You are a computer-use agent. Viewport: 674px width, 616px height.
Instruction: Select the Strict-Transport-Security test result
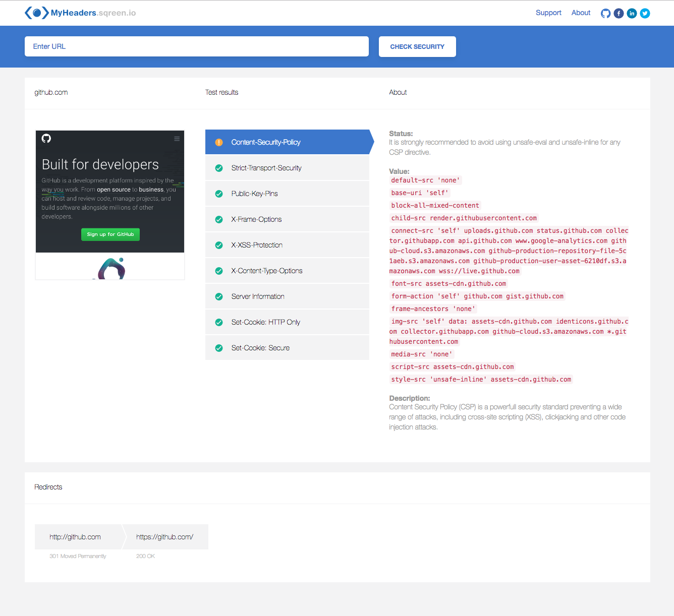click(287, 168)
